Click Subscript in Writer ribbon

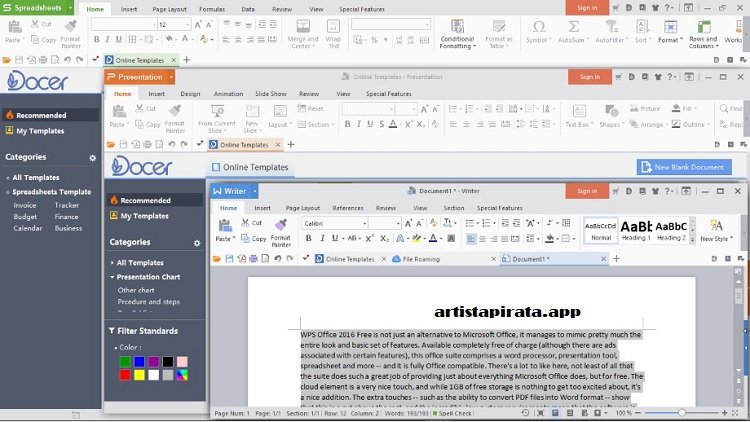385,238
